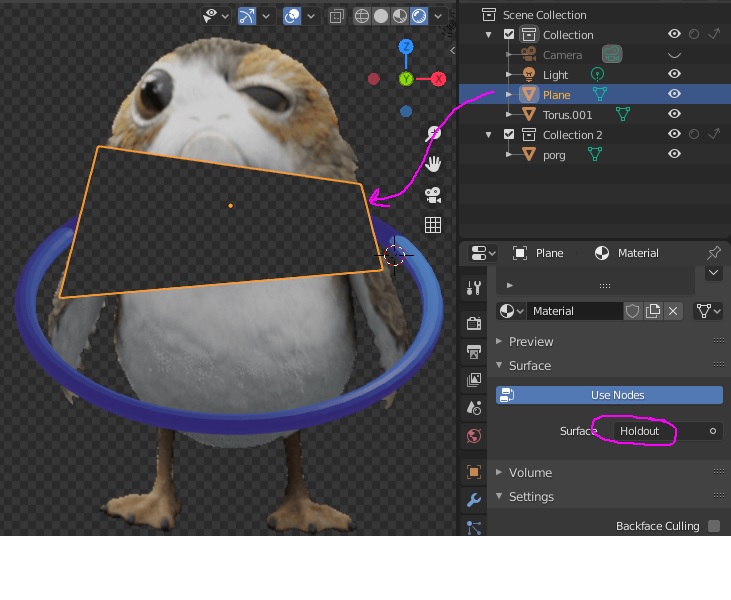This screenshot has height=600, width=731.
Task: Toggle the camera view icon
Action: [433, 195]
